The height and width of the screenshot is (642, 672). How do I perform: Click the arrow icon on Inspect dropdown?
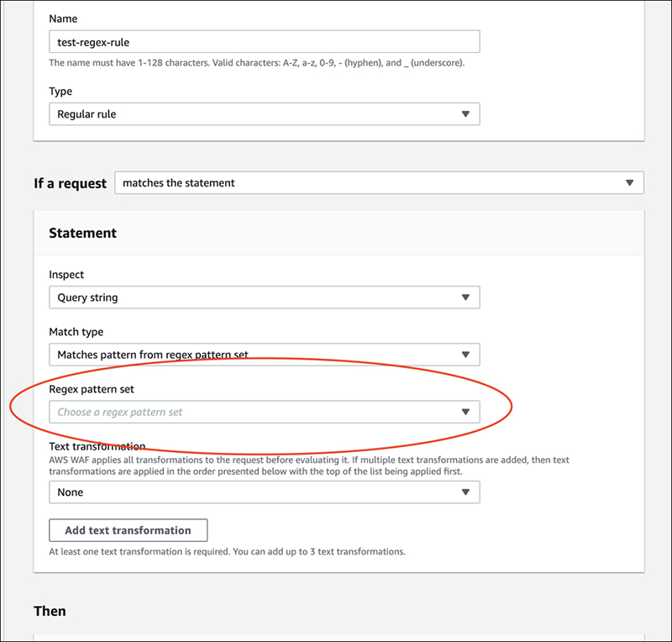tap(465, 297)
